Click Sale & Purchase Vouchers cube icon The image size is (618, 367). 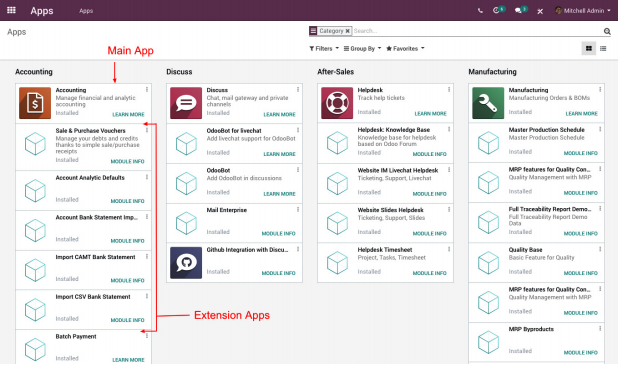click(35, 143)
